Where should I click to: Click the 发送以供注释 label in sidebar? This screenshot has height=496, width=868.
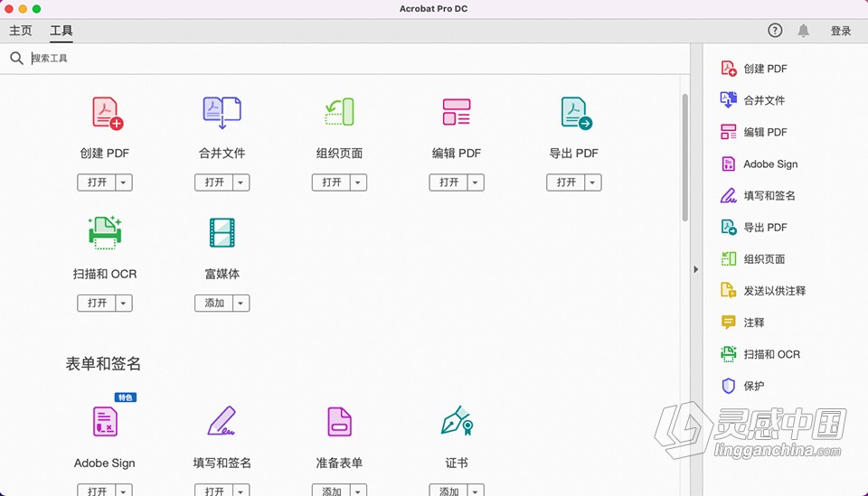point(775,291)
